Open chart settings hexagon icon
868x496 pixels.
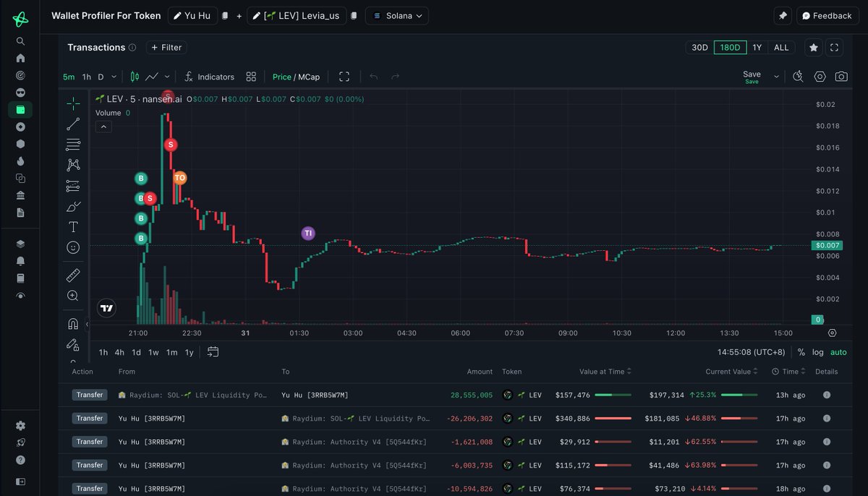820,77
